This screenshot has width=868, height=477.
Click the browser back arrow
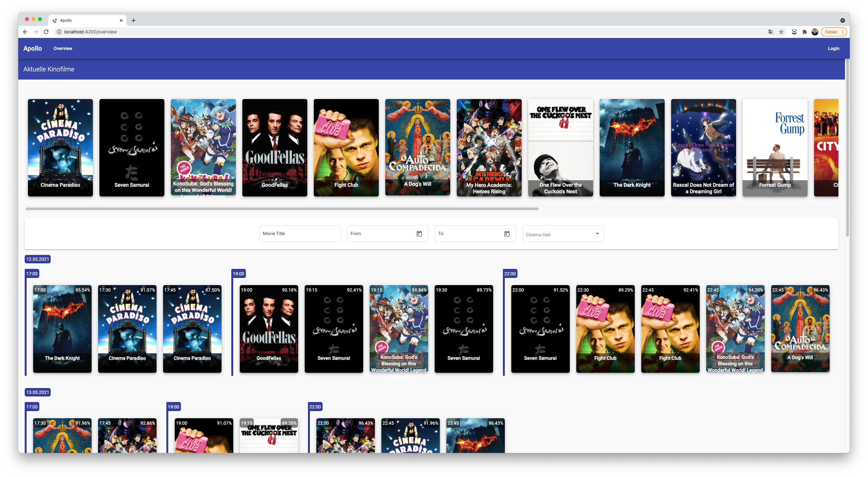(25, 32)
